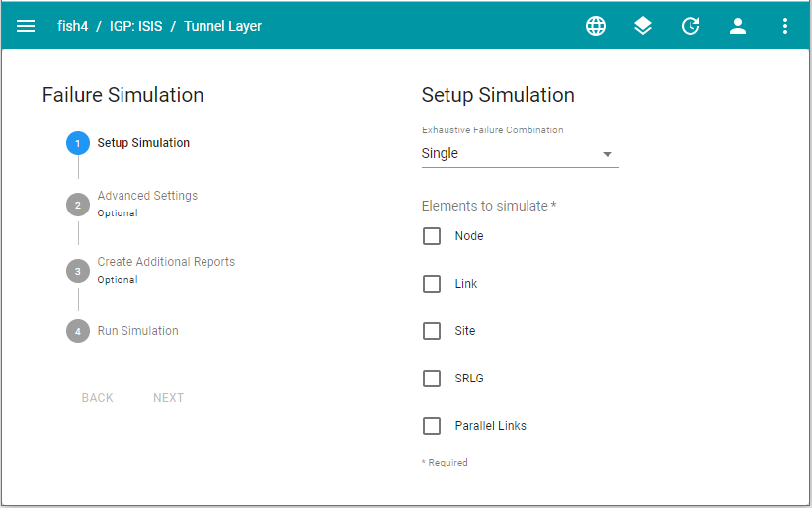Tick the Link checkbox
The width and height of the screenshot is (812, 508).
432,284
